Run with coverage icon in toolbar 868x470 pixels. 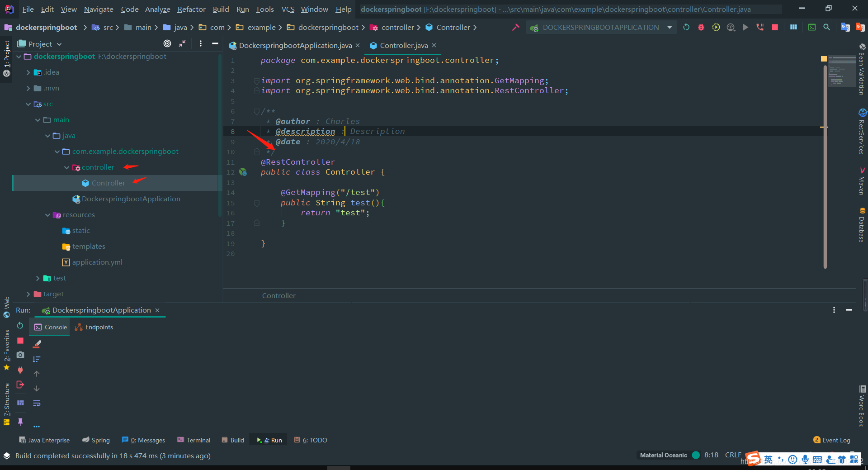coord(716,27)
